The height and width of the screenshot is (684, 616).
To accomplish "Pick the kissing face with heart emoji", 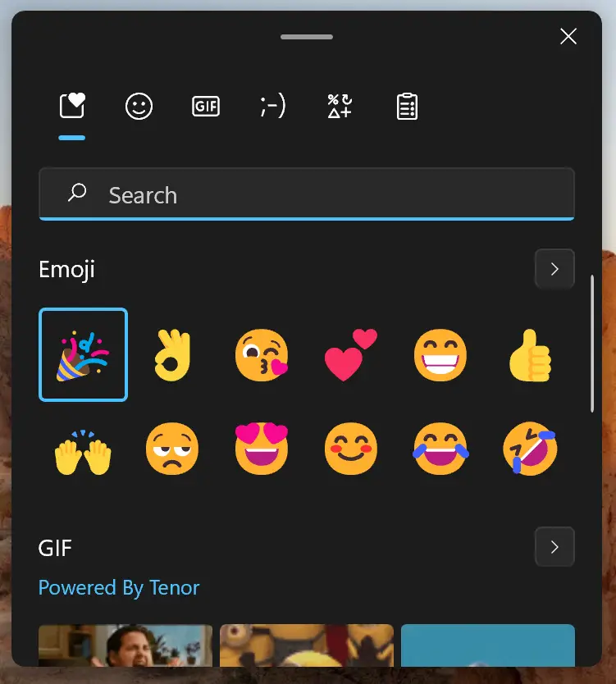I will 262,355.
